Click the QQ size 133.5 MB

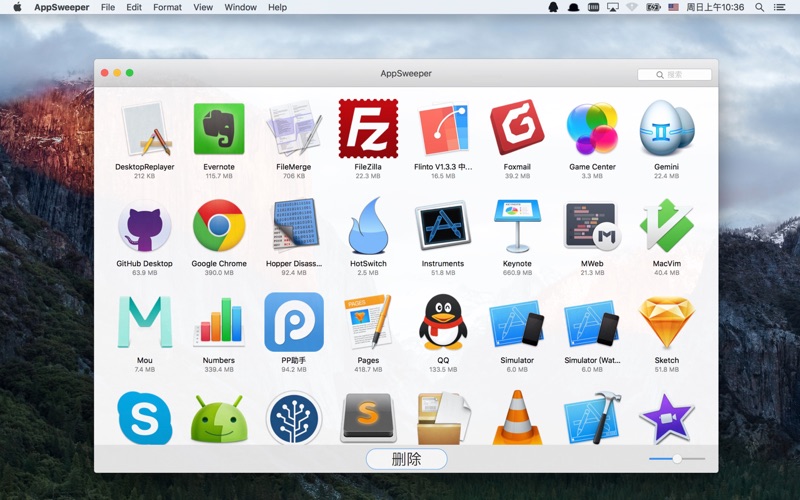pyautogui.click(x=443, y=369)
